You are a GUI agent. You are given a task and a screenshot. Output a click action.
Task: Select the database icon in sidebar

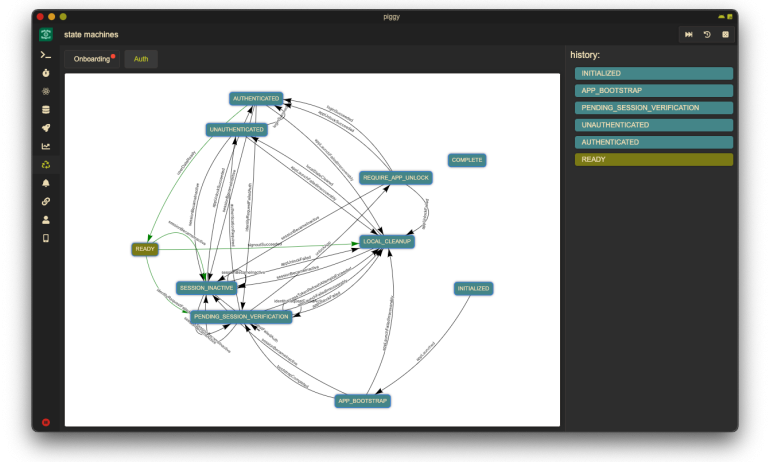[x=46, y=110]
